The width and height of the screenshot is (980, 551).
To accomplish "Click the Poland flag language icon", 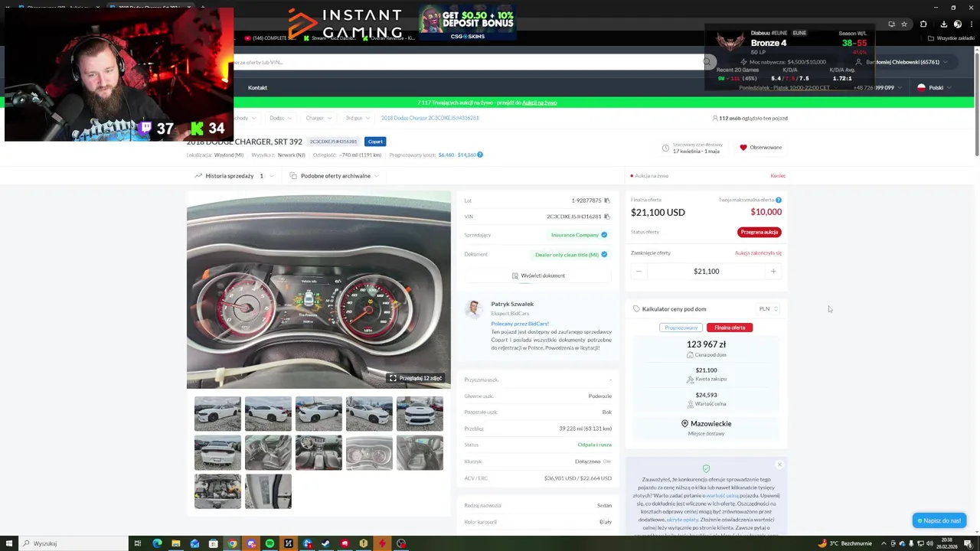I will 921,87.
